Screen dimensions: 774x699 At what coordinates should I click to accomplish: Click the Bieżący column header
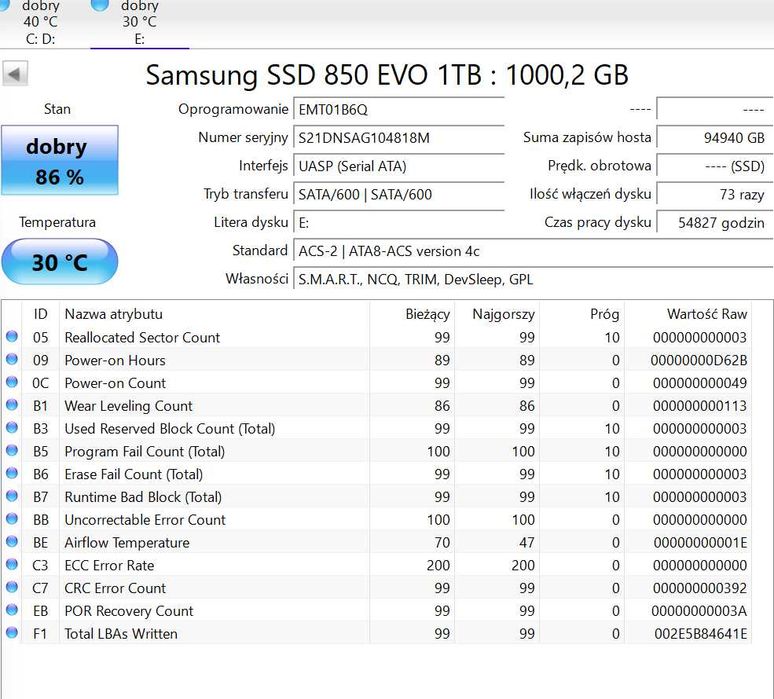pos(412,314)
